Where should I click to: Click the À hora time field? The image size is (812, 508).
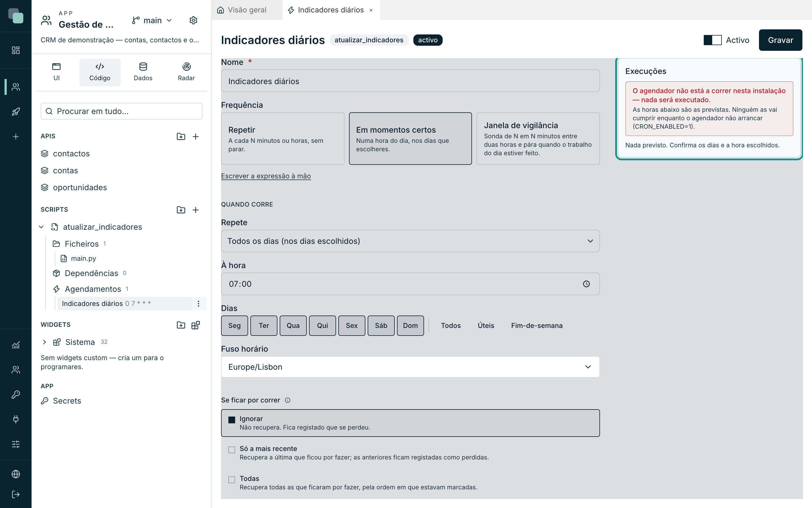[410, 284]
